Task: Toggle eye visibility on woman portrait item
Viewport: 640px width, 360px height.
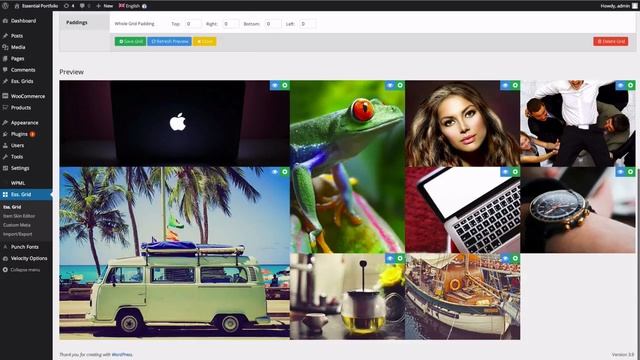Action: coord(505,85)
